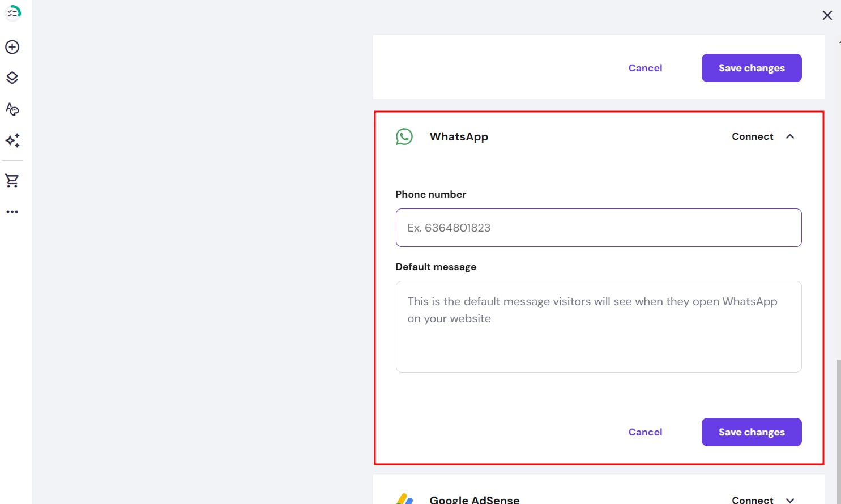Close the integrations panel with the X
The height and width of the screenshot is (504, 841).
coord(827,15)
